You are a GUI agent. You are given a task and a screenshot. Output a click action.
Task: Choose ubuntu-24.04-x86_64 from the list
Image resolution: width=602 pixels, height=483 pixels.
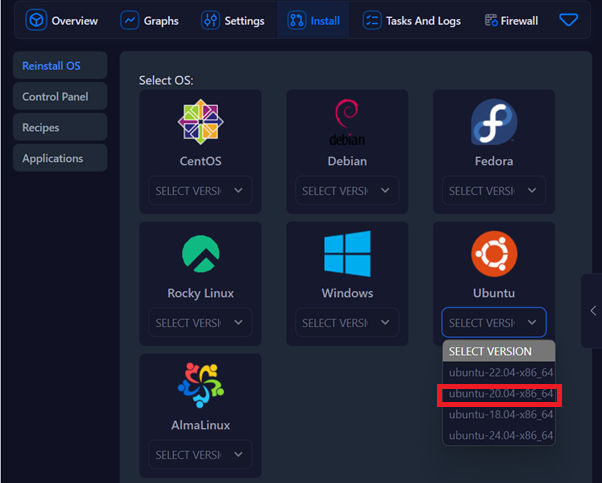[x=500, y=435]
